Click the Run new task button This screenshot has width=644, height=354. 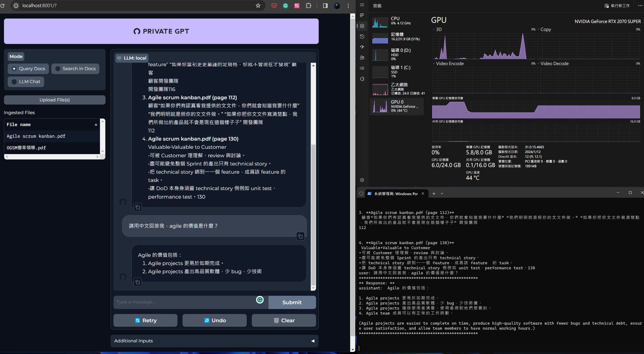click(617, 6)
